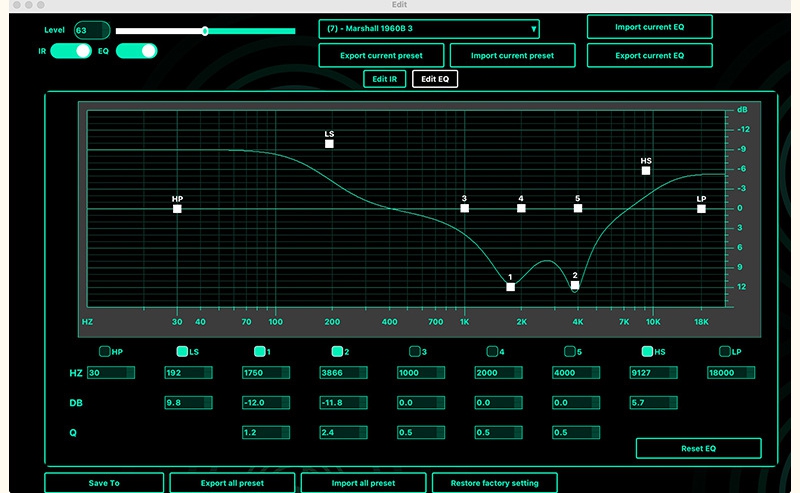800x493 pixels.
Task: Select band 2 node on EQ graph
Action: click(575, 285)
